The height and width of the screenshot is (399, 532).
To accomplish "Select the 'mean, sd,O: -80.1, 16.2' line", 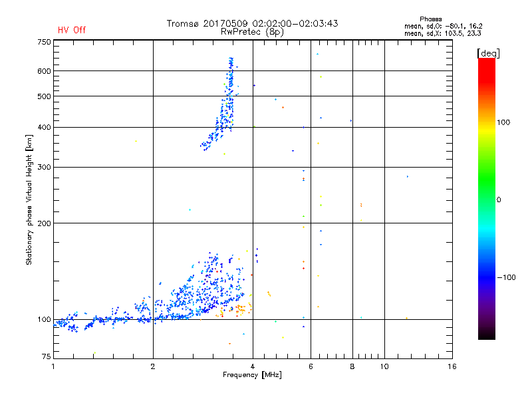I will pos(443,26).
